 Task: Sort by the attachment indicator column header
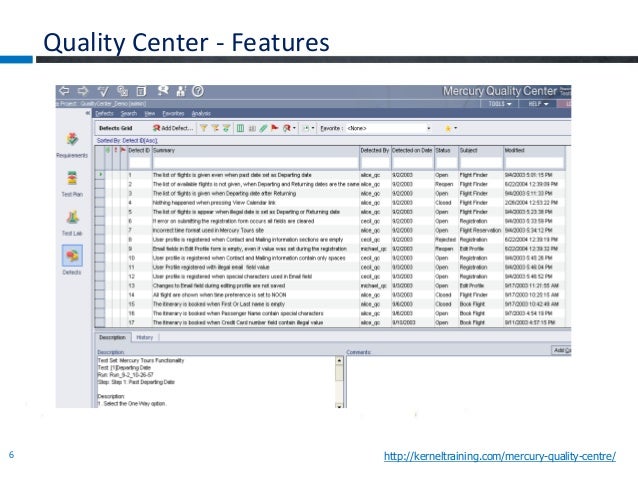pos(108,150)
